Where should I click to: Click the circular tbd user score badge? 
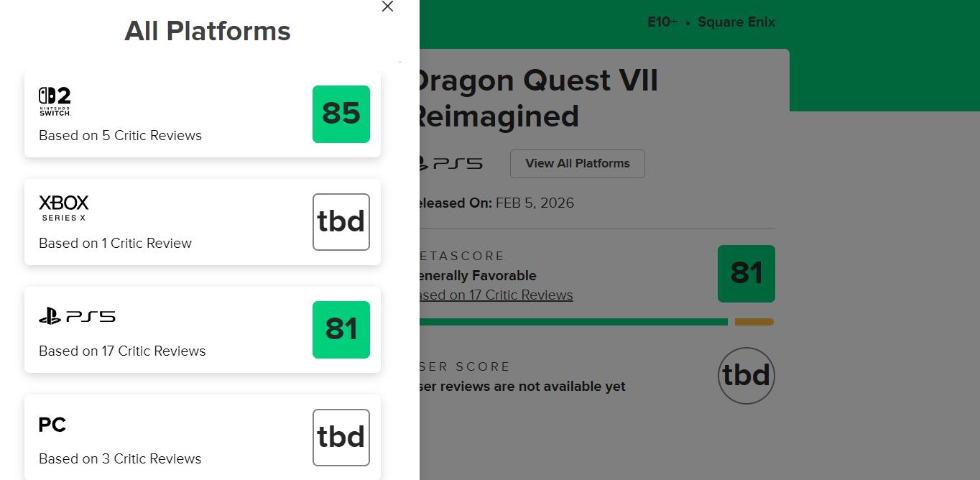pyautogui.click(x=746, y=375)
